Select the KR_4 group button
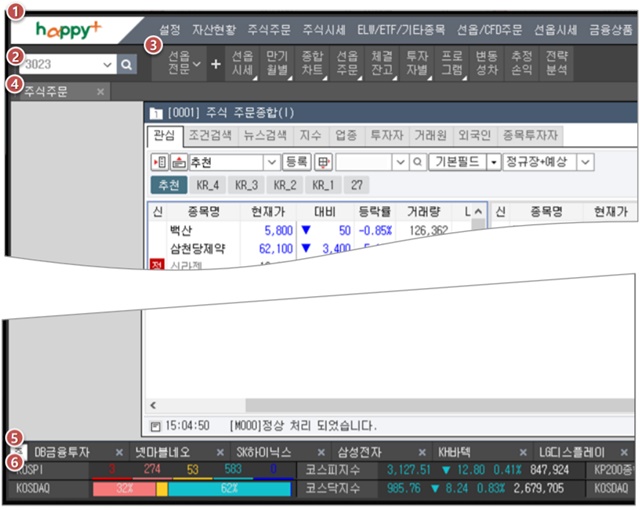The width and height of the screenshot is (640, 510). click(x=208, y=185)
